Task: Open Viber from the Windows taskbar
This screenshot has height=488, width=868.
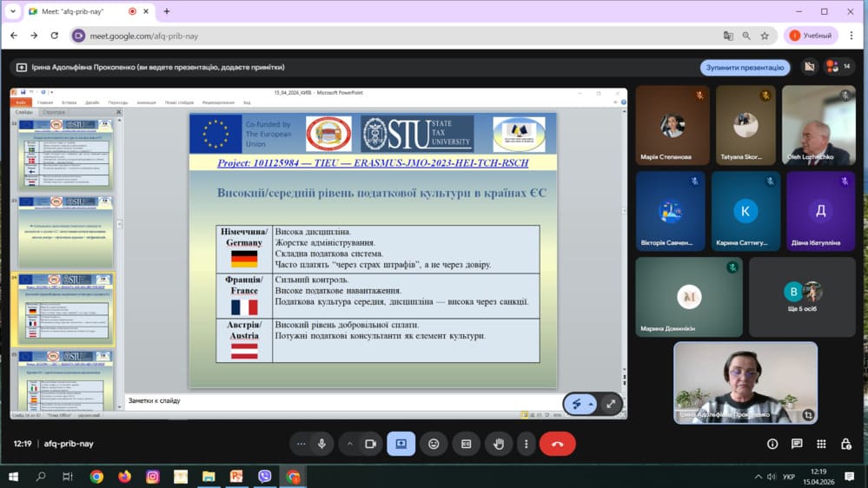Action: click(x=265, y=477)
